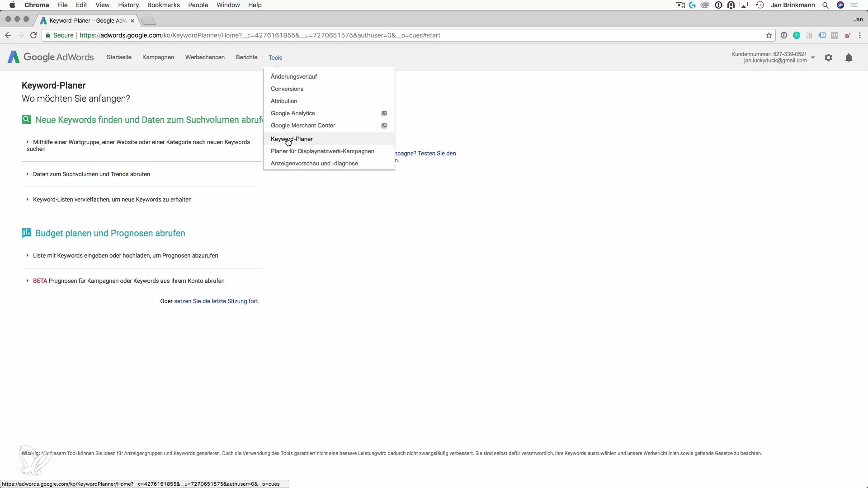The width and height of the screenshot is (868, 488).
Task: Click the Jan Brinkmann user name in menu bar
Action: [x=793, y=5]
